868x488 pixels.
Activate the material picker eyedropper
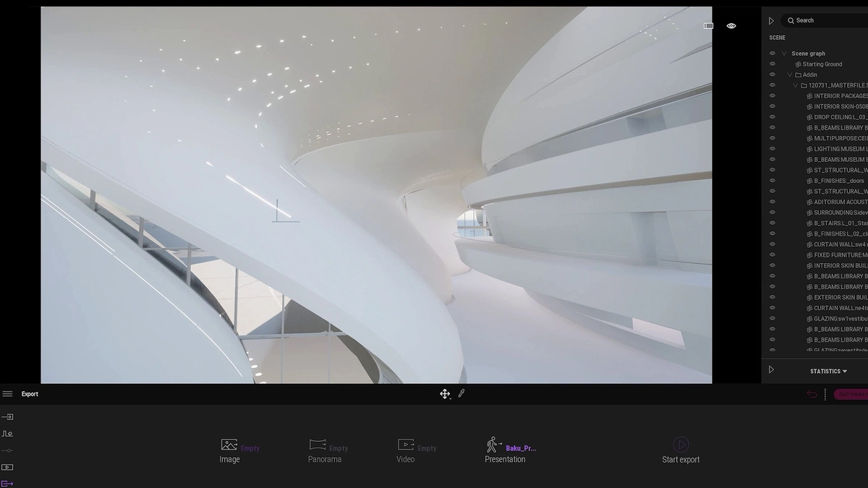tap(461, 393)
